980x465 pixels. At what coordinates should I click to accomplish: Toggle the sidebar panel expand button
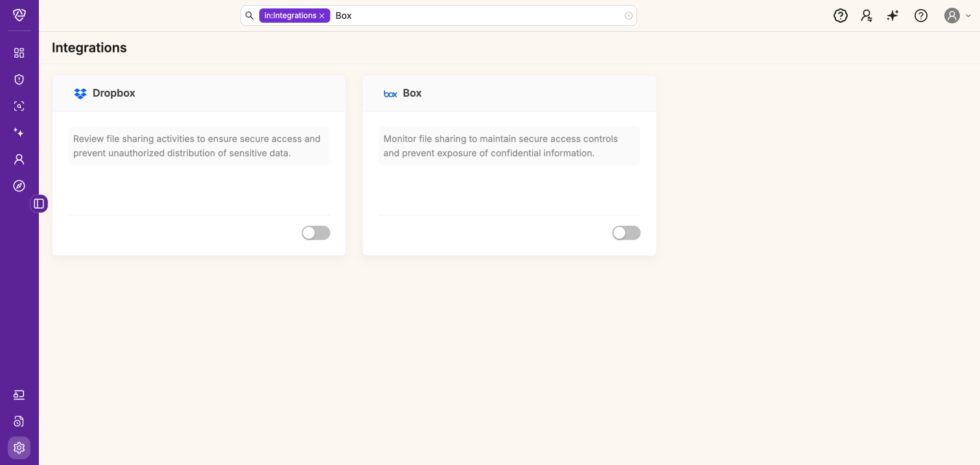click(x=39, y=204)
